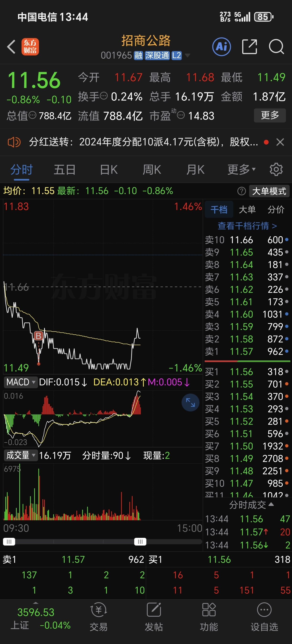
Task: Move the left timeline range handle
Action: point(9,542)
